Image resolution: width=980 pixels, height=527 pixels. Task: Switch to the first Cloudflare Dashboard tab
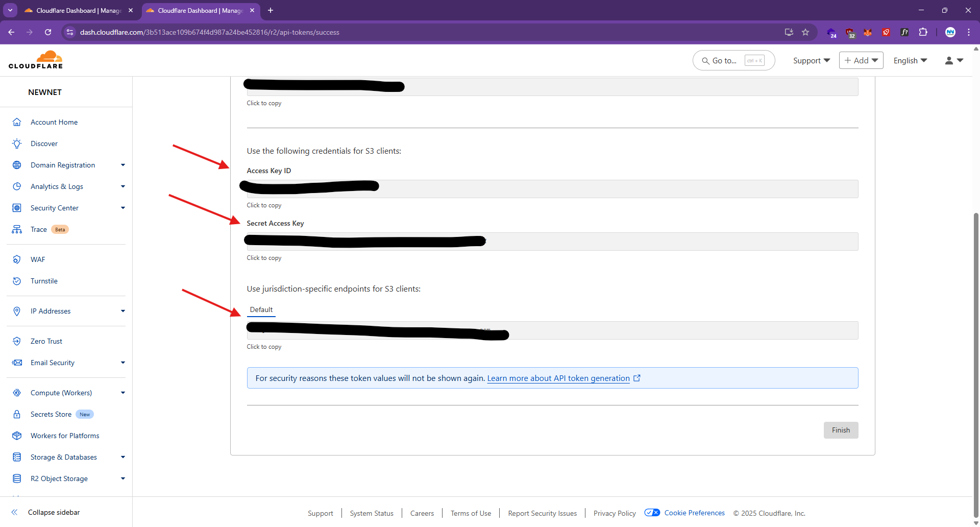(78, 10)
